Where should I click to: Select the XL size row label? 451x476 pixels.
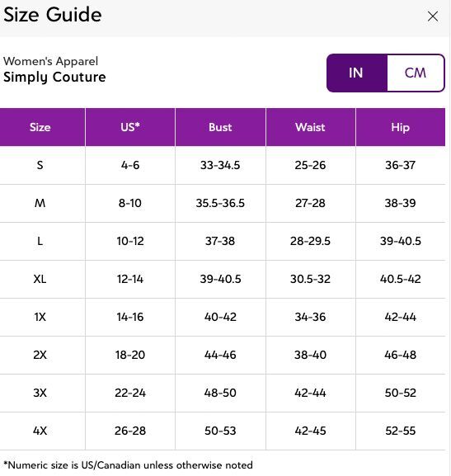click(40, 279)
